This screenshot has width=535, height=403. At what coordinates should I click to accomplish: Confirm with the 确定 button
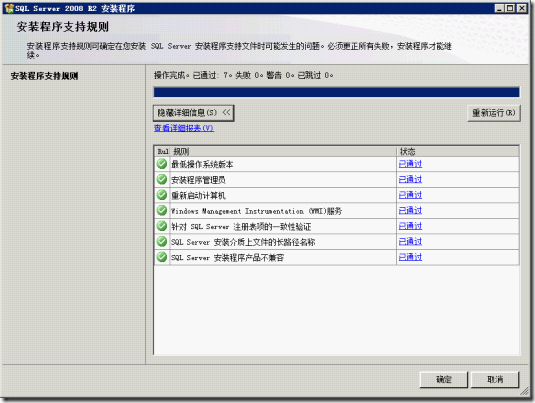point(443,379)
